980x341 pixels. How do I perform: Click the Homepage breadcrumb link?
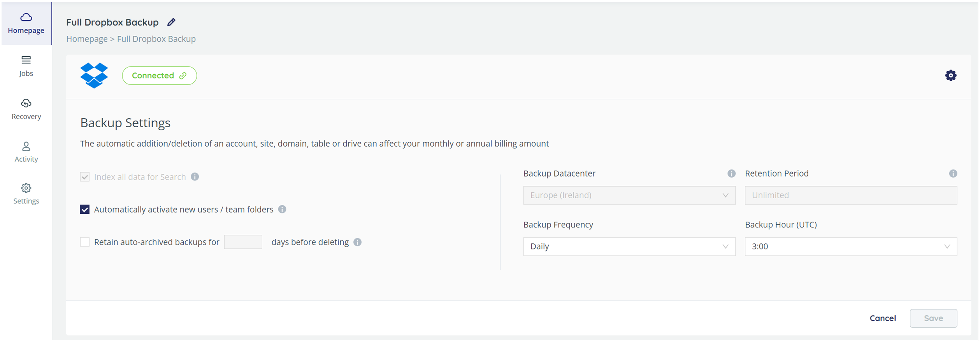[x=87, y=39]
